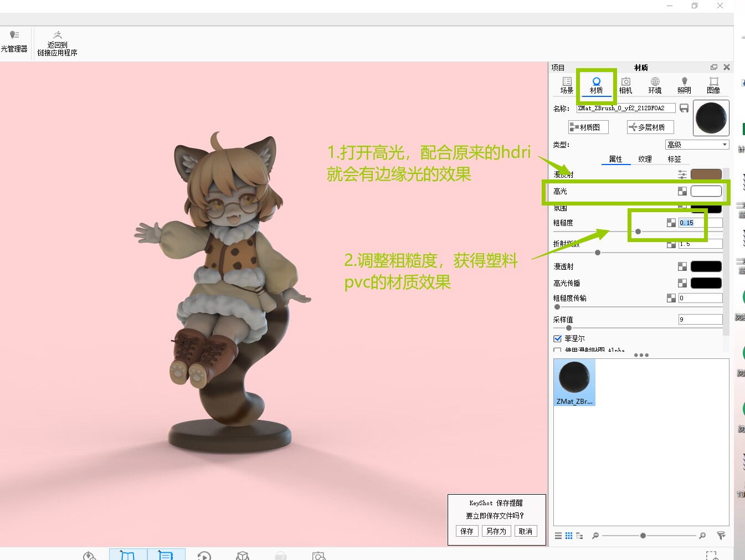Open the Render camera icon in bottom toolbar
The height and width of the screenshot is (560, 745).
319,556
